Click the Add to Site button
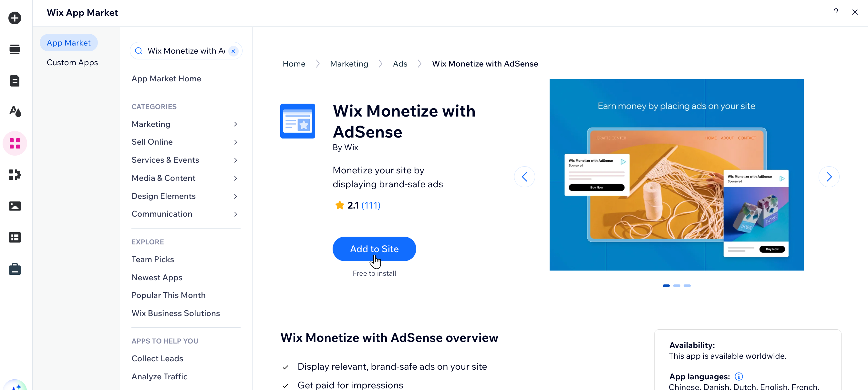Viewport: 868px width, 390px height. (x=374, y=249)
